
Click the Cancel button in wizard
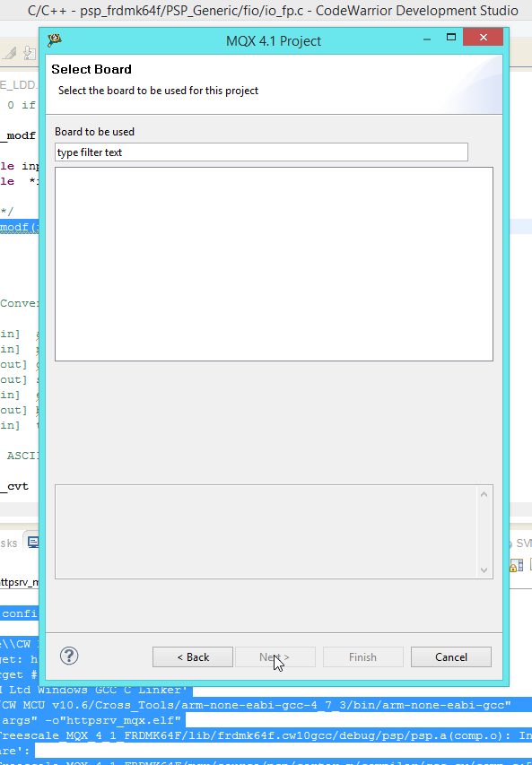(x=451, y=657)
